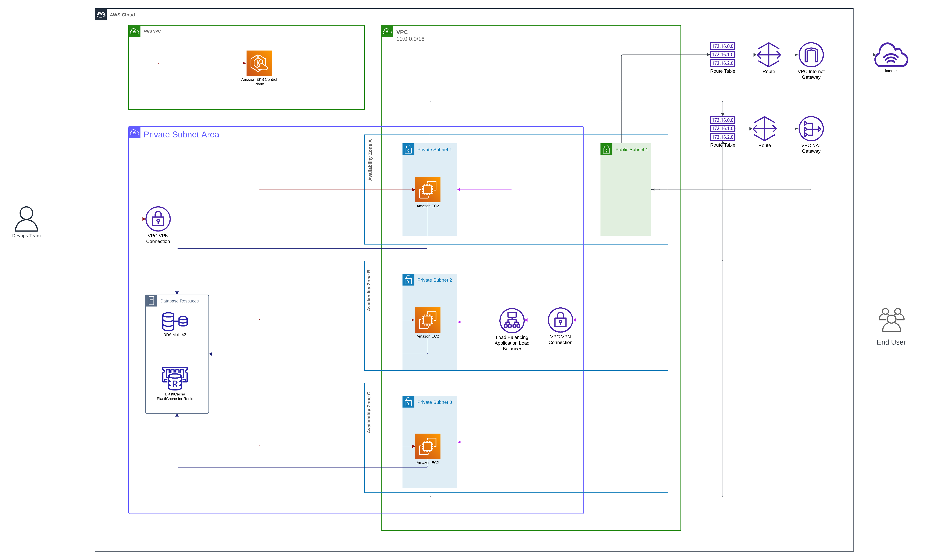The height and width of the screenshot is (560, 925).
Task: Click the lock icon of Public Subnet 1
Action: (606, 149)
